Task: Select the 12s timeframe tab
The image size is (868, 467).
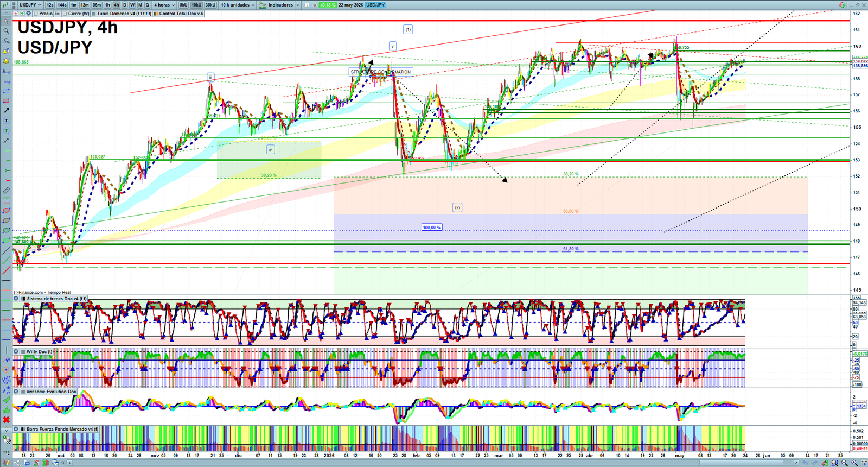Action: click(x=50, y=5)
